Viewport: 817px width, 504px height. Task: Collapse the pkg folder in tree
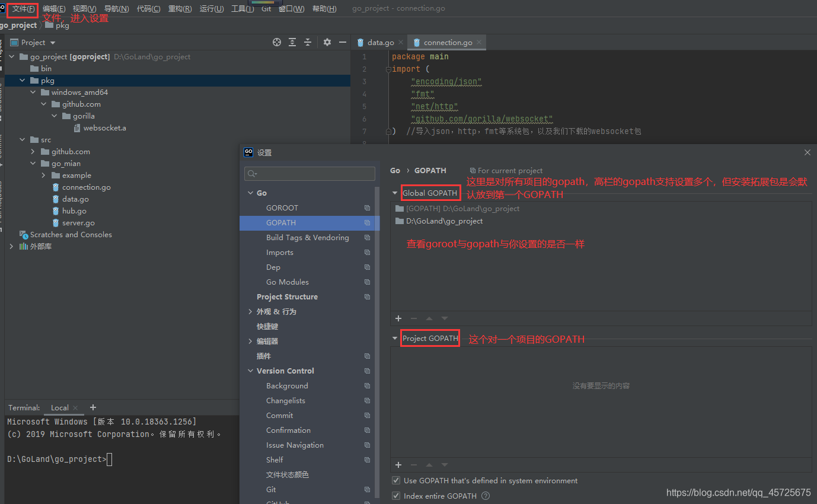coord(23,80)
